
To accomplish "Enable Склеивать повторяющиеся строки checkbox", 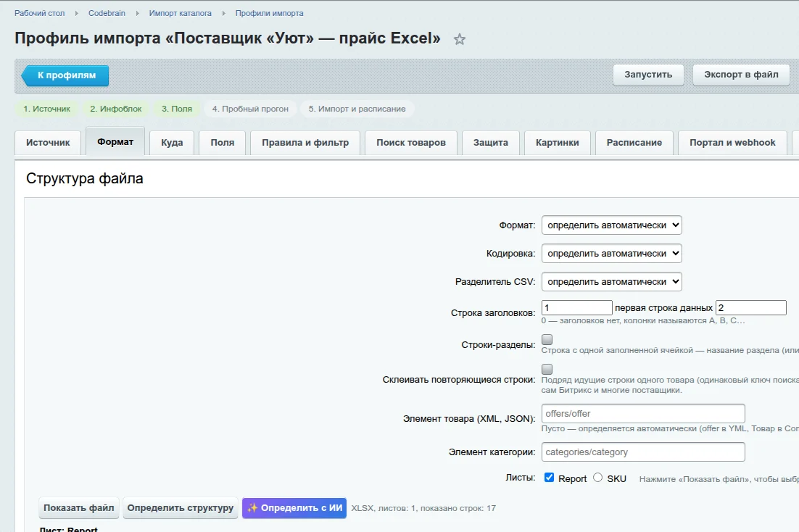I will [x=547, y=369].
